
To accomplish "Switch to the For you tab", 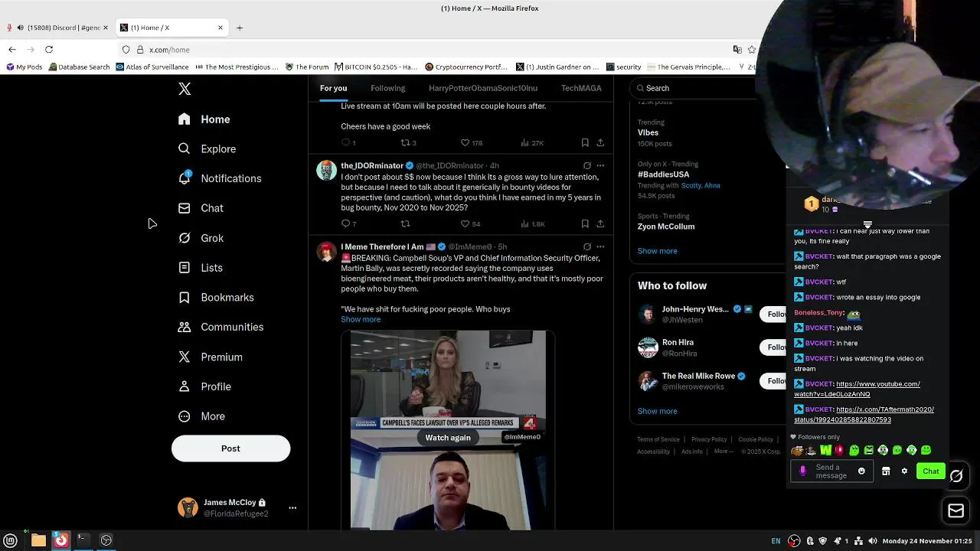I will coord(333,88).
